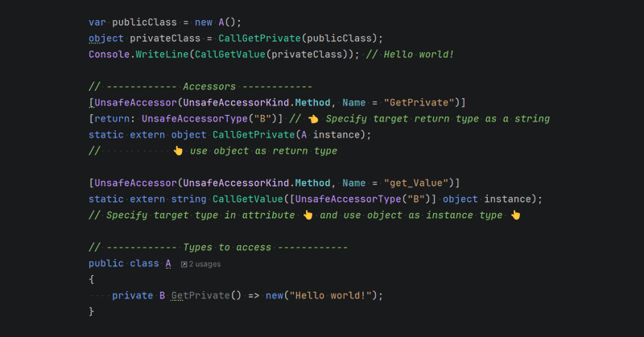644x337 pixels.
Task: Click "string" return type keyword of CallGetValue
Action: click(188, 199)
